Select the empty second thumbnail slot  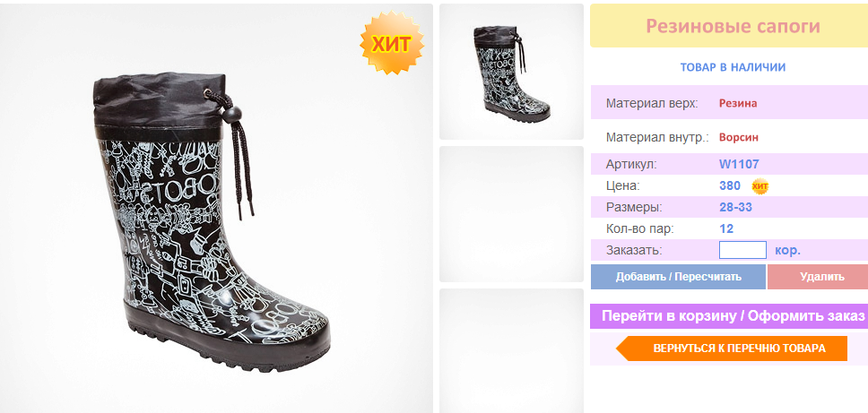click(x=511, y=214)
